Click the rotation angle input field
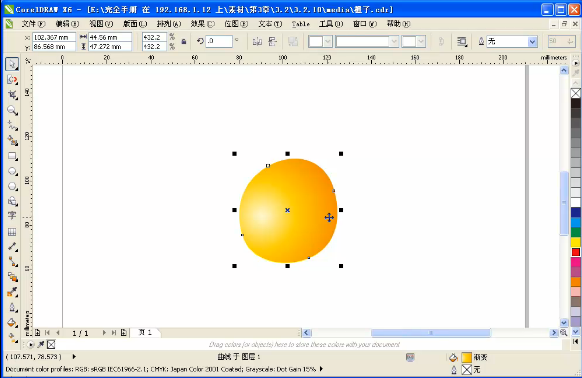Screen dimensions: 582x378 (x=219, y=41)
